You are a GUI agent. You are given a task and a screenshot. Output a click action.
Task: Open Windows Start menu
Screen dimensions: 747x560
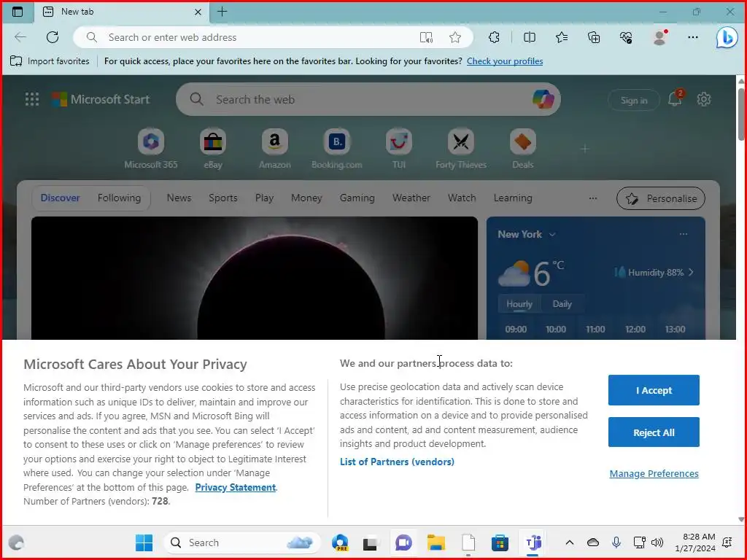pos(144,542)
